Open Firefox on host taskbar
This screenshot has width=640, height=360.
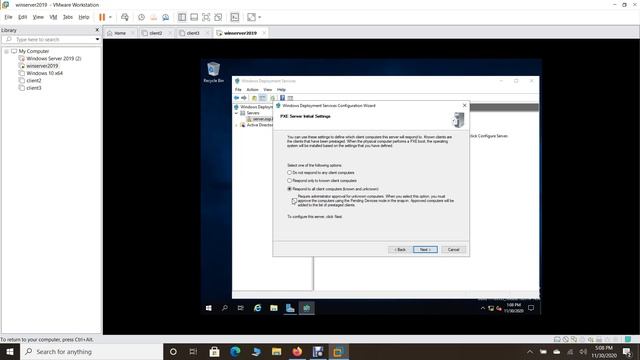pos(297,351)
